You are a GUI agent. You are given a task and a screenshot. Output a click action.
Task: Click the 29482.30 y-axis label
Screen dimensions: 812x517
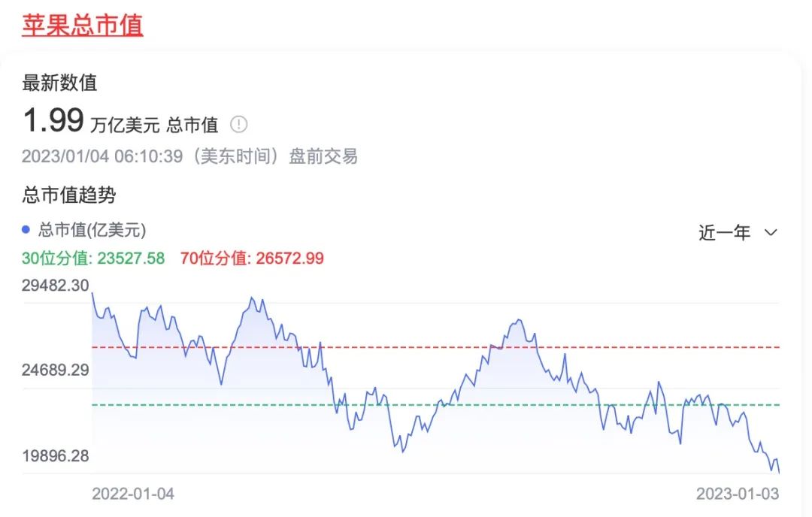pyautogui.click(x=56, y=286)
